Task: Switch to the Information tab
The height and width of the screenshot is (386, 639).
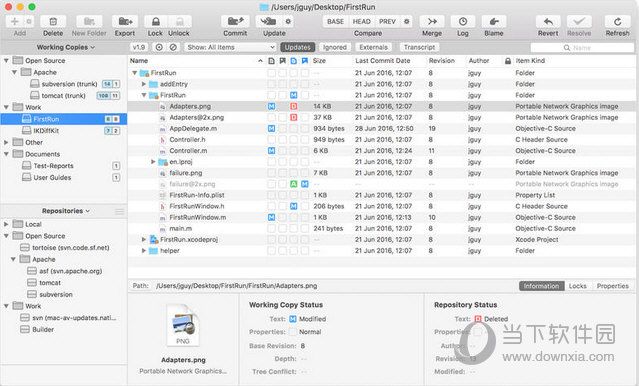Action: click(541, 286)
